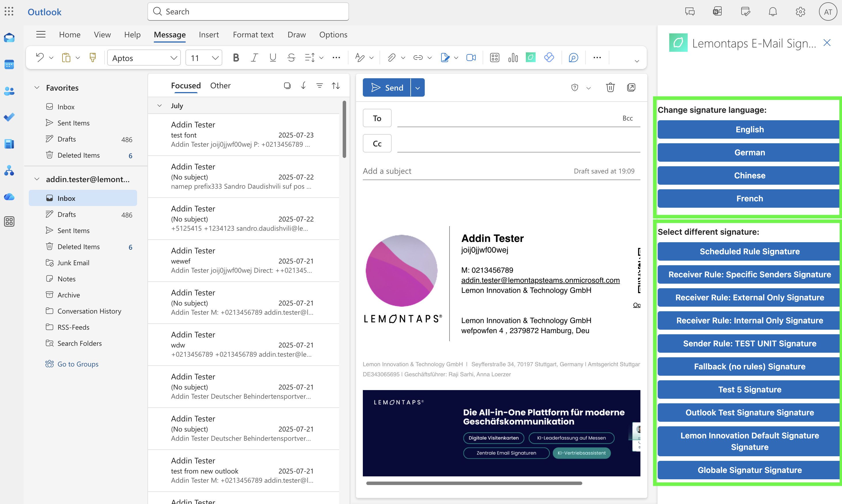842x504 pixels.
Task: Toggle italic formatting
Action: 254,58
